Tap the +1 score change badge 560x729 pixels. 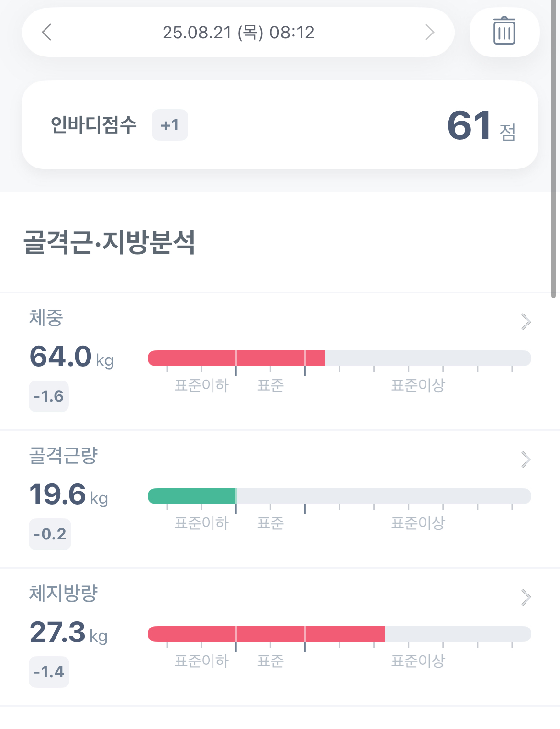click(170, 125)
